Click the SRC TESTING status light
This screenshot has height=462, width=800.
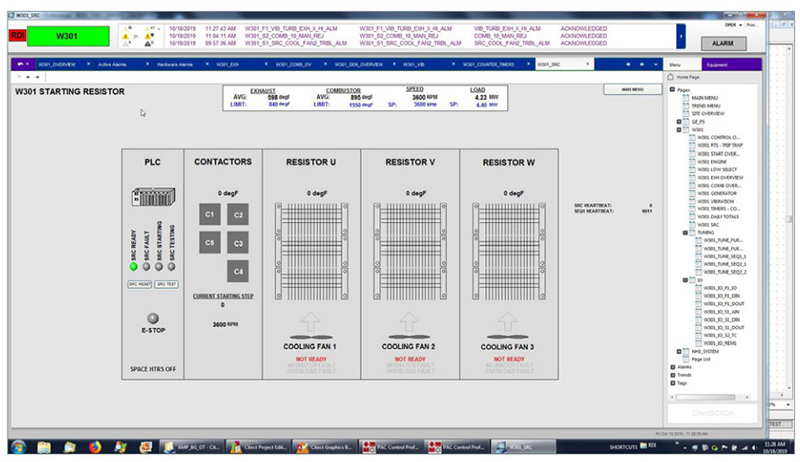point(171,267)
